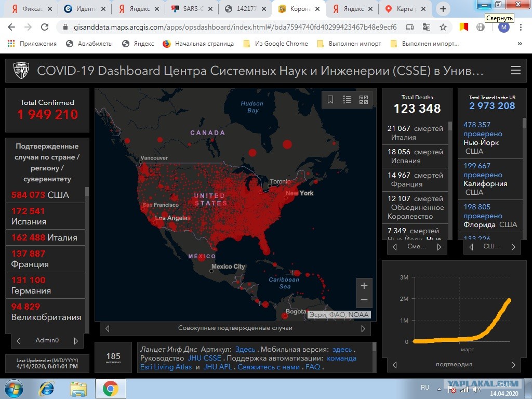Click the JHU CSSE link
Viewport: 532px width, 399px height.
204,358
